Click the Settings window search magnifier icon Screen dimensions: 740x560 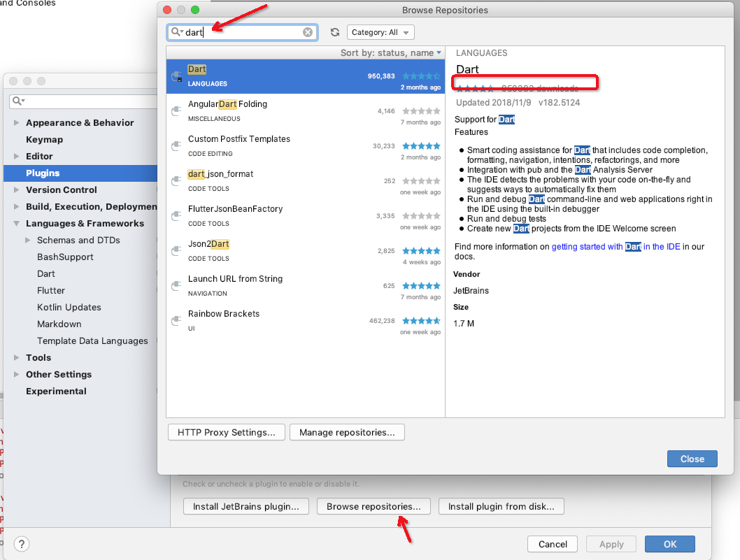17,101
